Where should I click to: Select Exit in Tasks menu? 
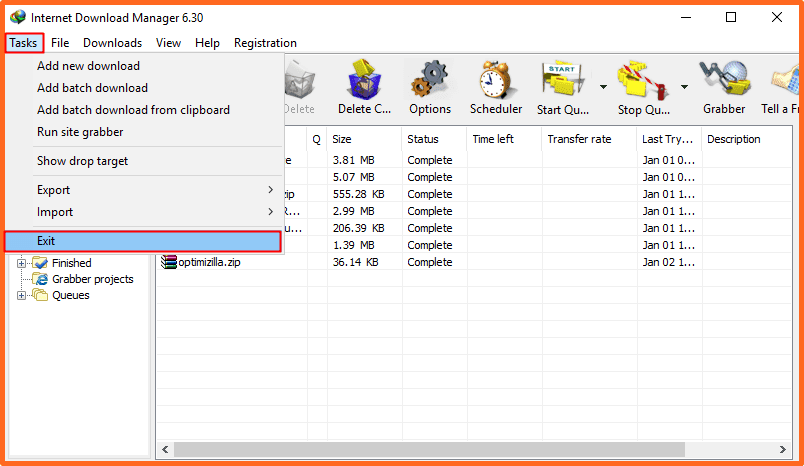(x=144, y=241)
